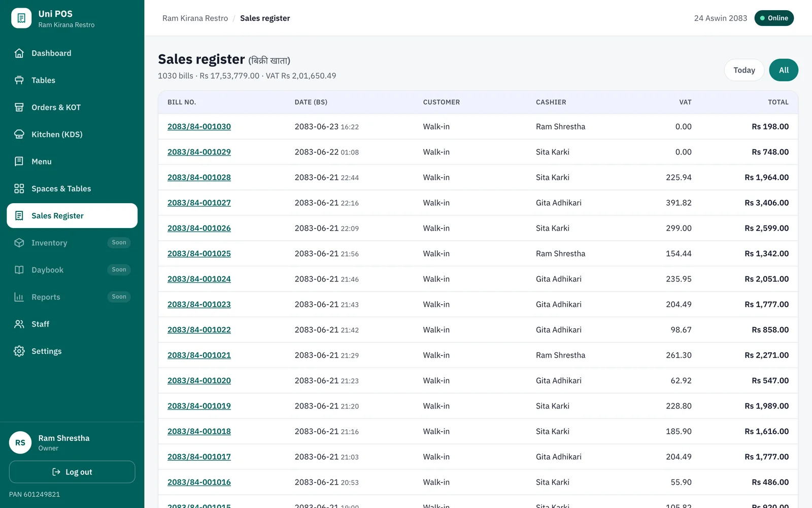Click the TOTAL column header
The width and height of the screenshot is (812, 508).
click(778, 102)
